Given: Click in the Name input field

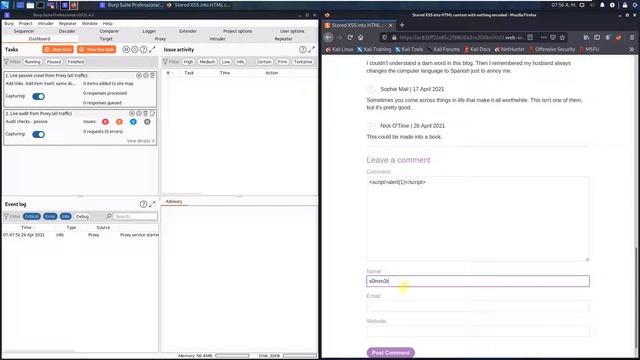Looking at the screenshot, I should (478, 281).
